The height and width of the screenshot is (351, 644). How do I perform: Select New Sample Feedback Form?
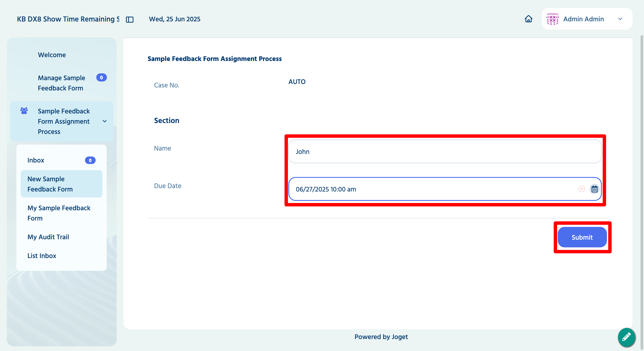(x=62, y=184)
